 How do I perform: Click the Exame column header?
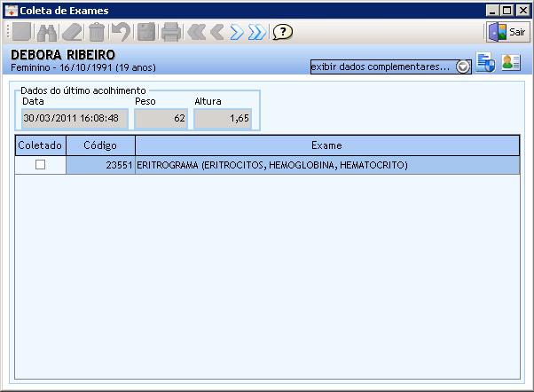click(x=327, y=145)
